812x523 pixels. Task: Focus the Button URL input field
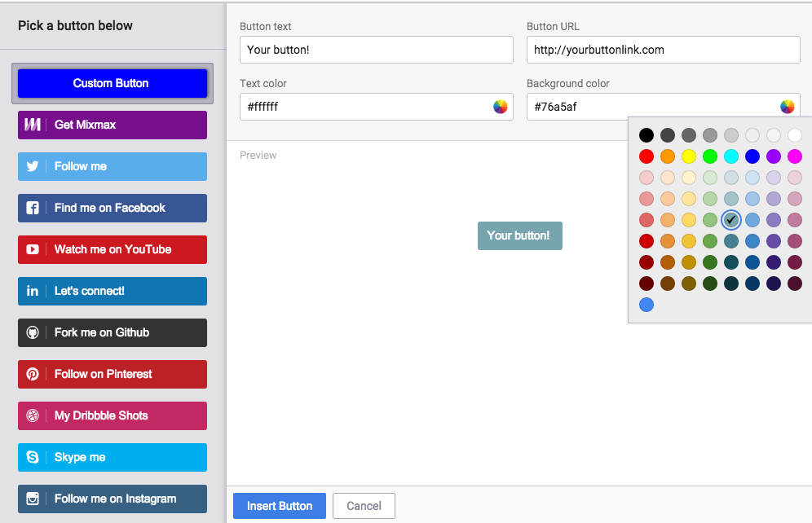pos(663,50)
